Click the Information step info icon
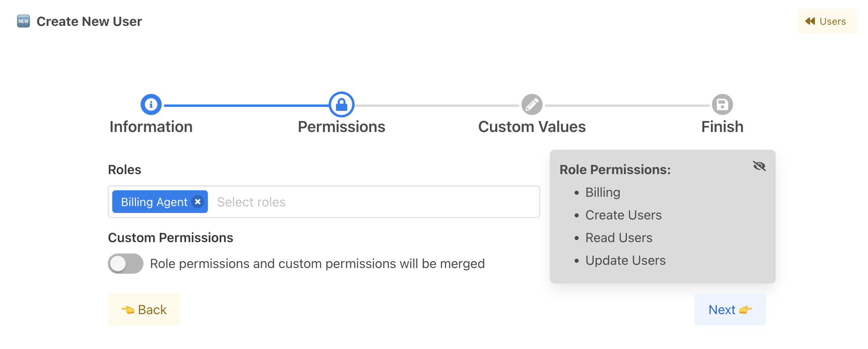Image resolution: width=868 pixels, height=349 pixels. coord(151,104)
